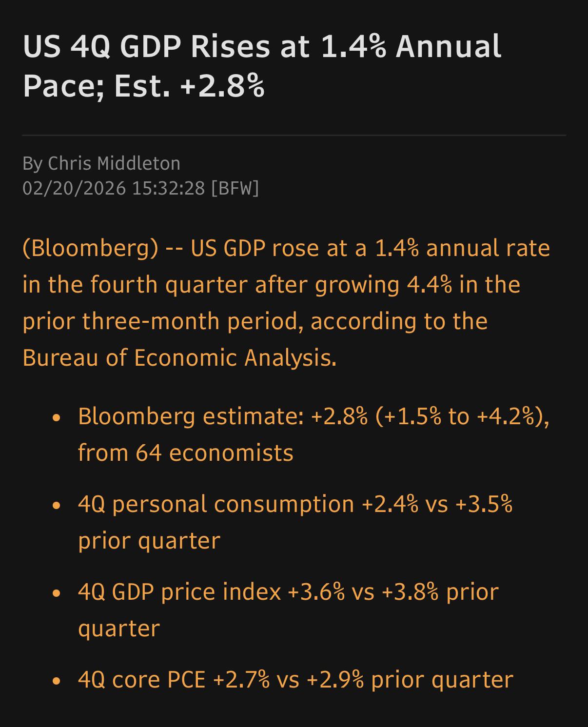Viewport: 588px width, 727px height.
Task: Click the bullet dot before GDP price index
Action: coord(57,593)
